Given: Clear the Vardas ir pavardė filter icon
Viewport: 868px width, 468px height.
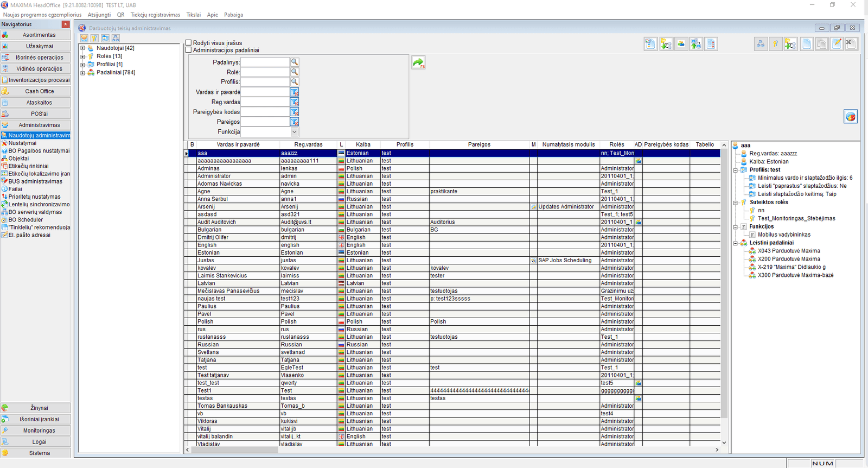Looking at the screenshot, I should click(x=295, y=92).
